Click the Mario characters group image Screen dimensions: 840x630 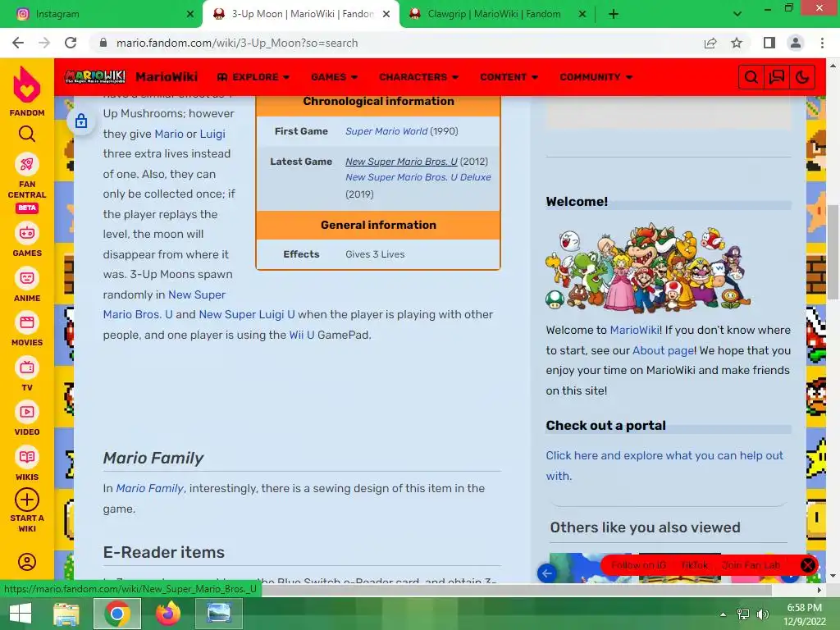click(x=648, y=267)
